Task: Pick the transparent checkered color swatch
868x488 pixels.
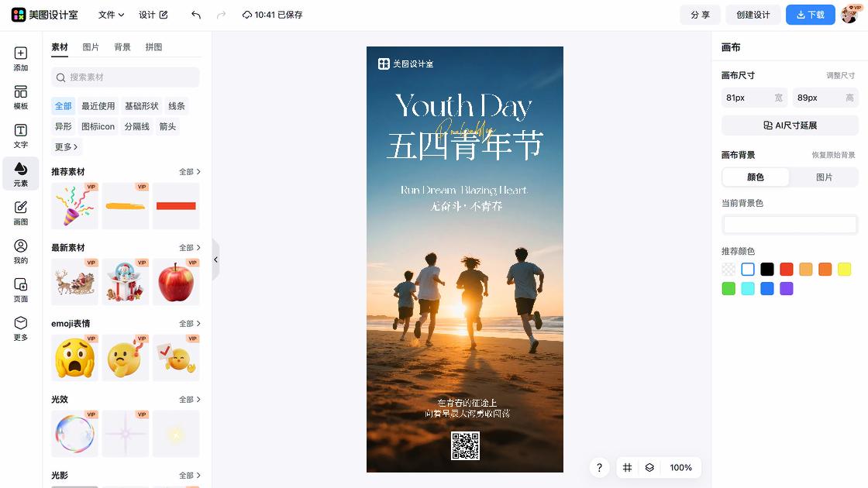Action: (728, 270)
